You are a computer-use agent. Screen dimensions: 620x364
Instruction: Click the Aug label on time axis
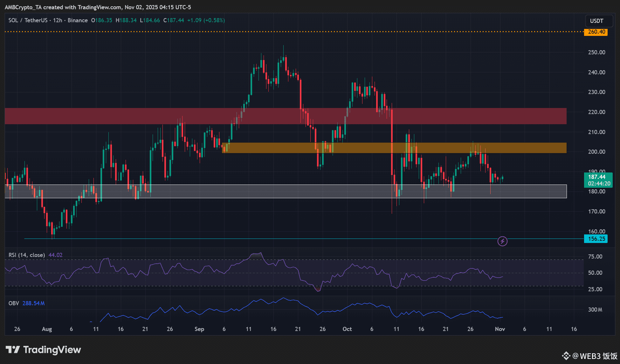click(47, 329)
